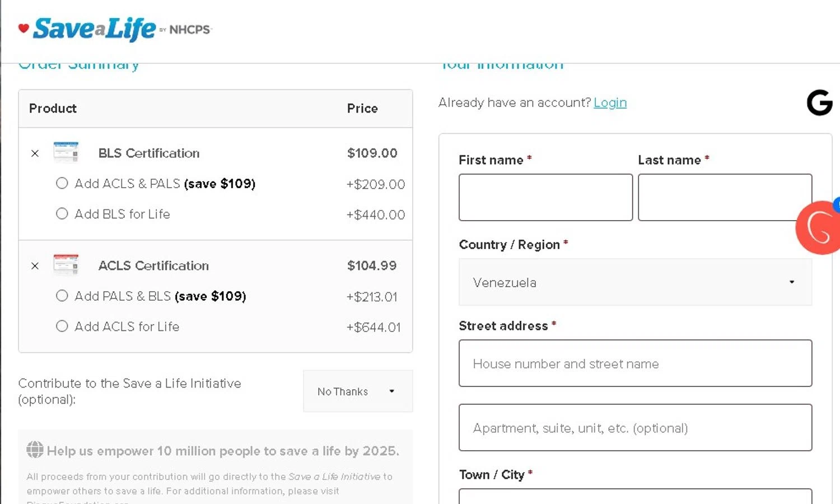The width and height of the screenshot is (840, 504).
Task: Click the Town / City input field
Action: point(635,497)
